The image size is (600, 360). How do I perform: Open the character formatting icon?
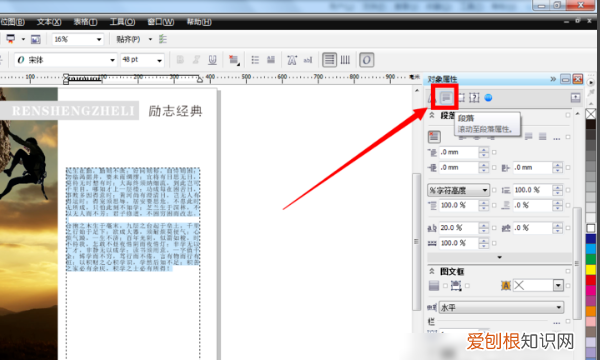292,60
